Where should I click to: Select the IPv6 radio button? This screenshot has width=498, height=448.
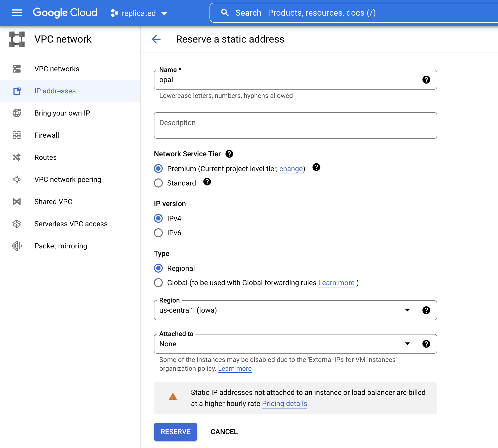[158, 233]
